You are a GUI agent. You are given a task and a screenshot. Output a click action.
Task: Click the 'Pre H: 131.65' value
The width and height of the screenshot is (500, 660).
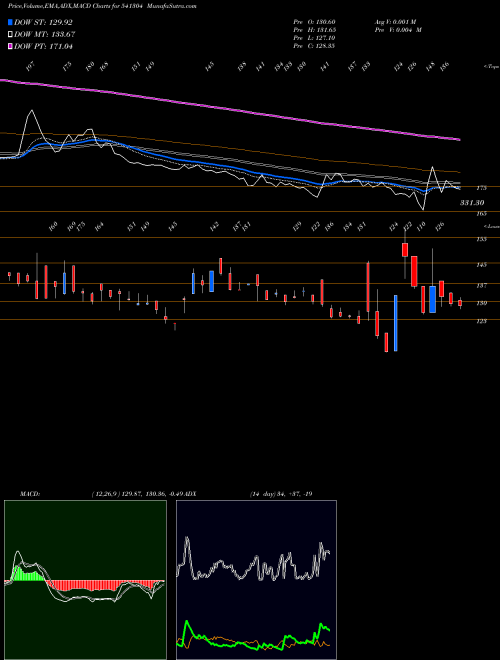(x=314, y=30)
